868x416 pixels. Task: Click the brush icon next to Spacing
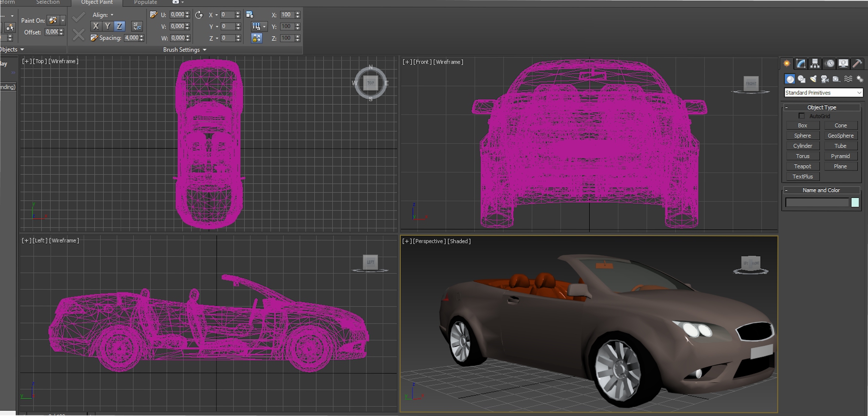pos(94,38)
